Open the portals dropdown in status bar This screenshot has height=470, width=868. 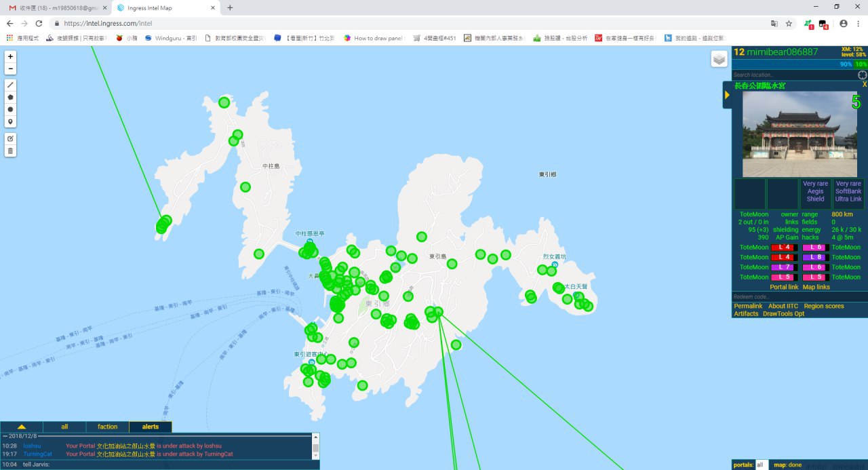[762, 465]
